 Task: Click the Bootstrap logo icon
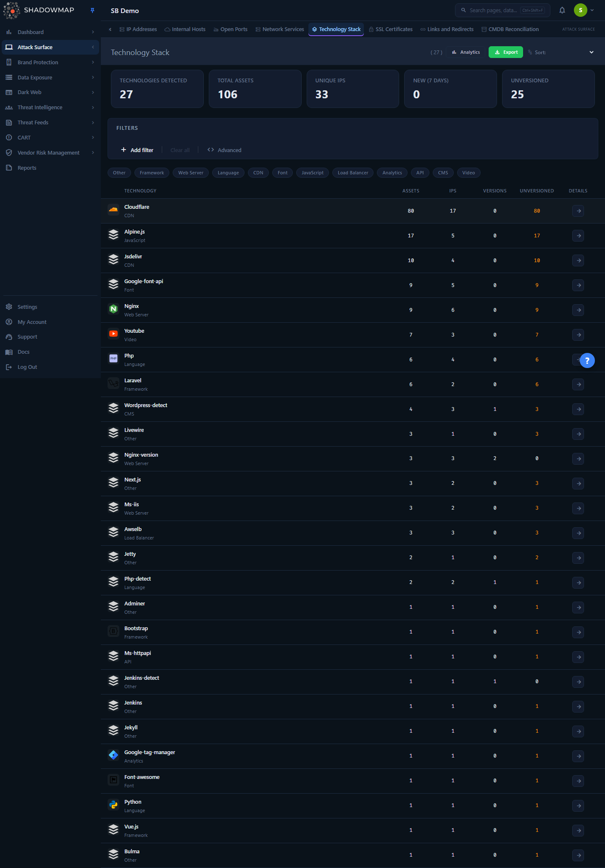click(113, 631)
